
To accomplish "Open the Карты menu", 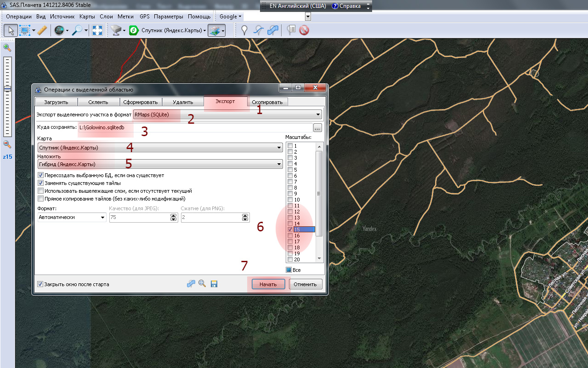I will (87, 17).
